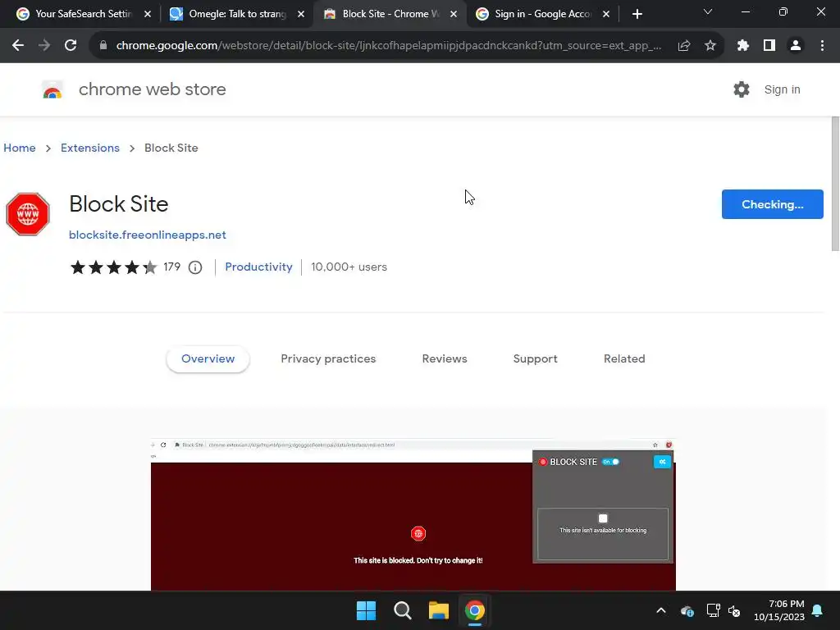Click the address bar URL field
The height and width of the screenshot is (630, 840).
(388, 46)
